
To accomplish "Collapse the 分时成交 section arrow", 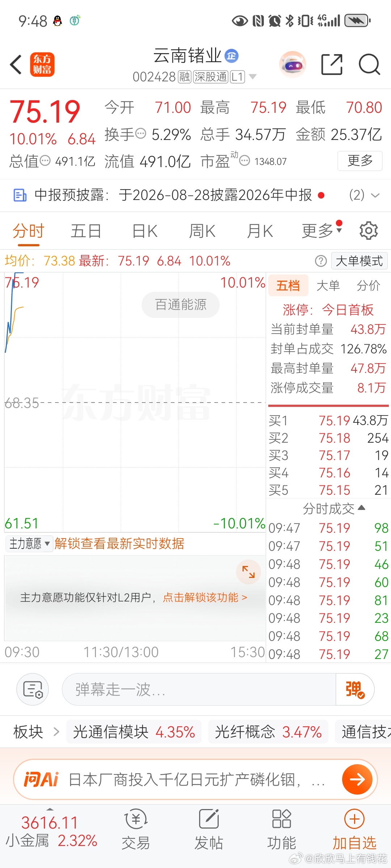I will [x=361, y=508].
